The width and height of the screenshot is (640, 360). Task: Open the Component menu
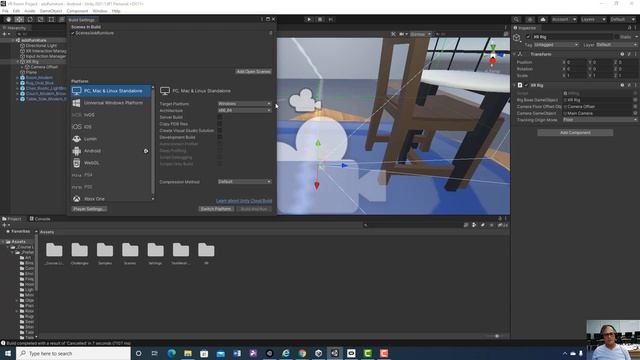coord(77,11)
